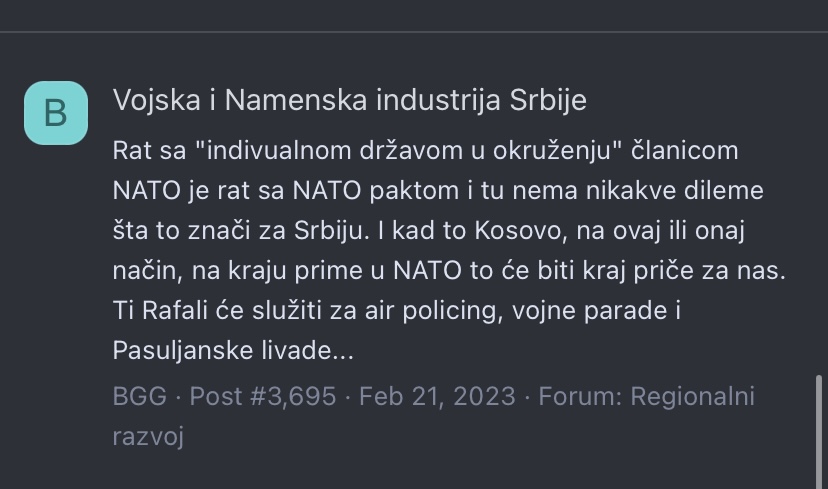
Task: Click "Pasuljanske livade..." at the post end
Action: [x=233, y=351]
